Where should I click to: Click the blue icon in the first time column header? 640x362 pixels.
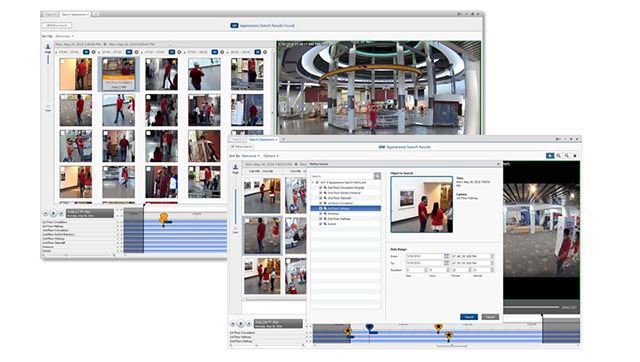(86, 52)
